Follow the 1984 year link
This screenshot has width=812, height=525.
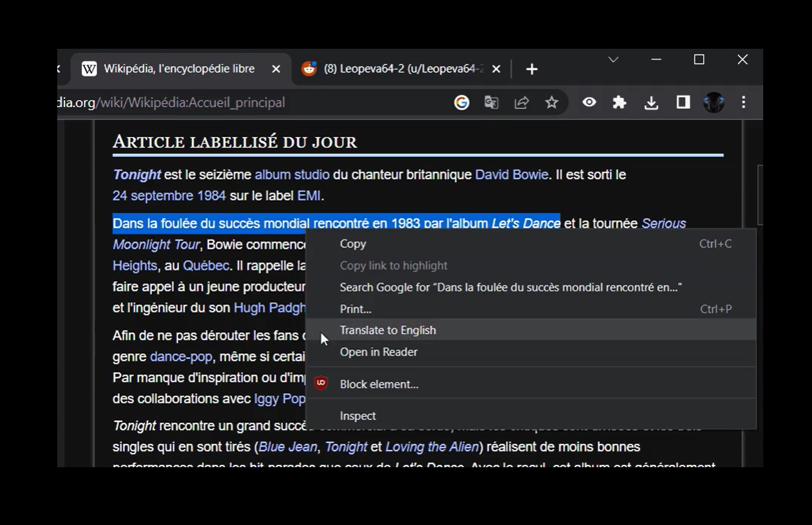[211, 196]
